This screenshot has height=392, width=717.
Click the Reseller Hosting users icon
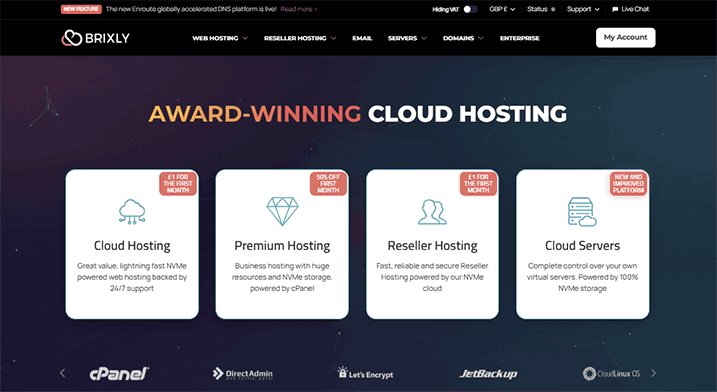pyautogui.click(x=432, y=212)
